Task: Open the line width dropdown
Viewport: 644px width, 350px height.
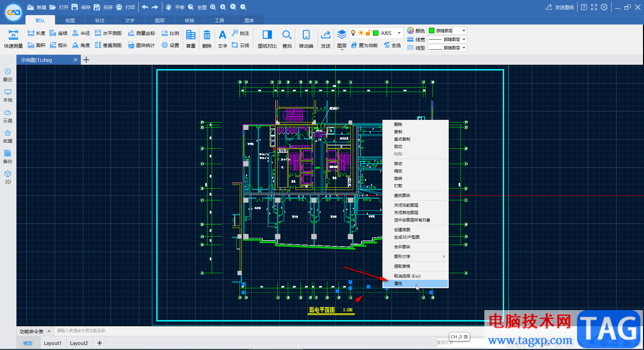Action: (464, 39)
